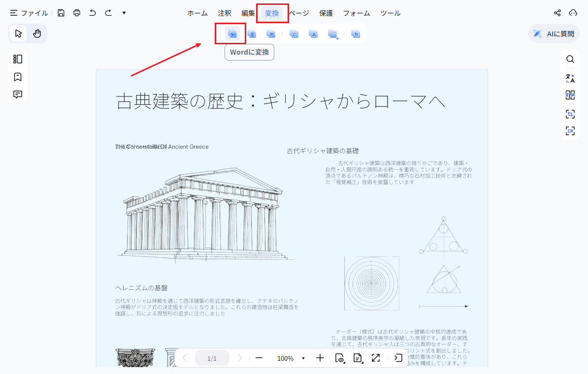Open the bookmarks panel
Viewport: 588px width, 374px height.
[18, 77]
